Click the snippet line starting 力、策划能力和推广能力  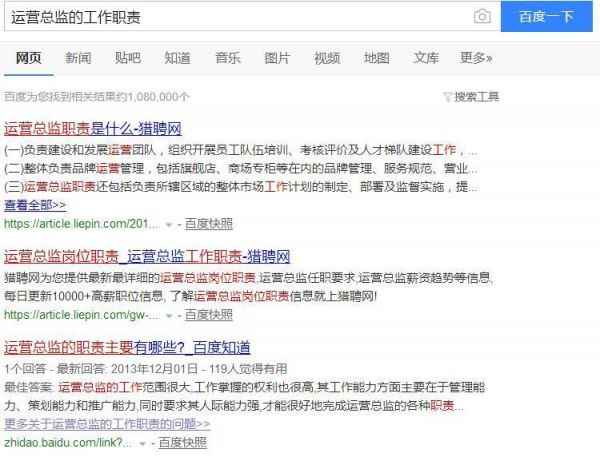pos(234,406)
